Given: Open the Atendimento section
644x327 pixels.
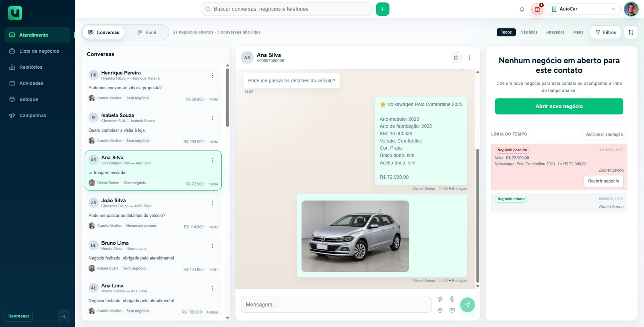Looking at the screenshot, I should pos(37,35).
